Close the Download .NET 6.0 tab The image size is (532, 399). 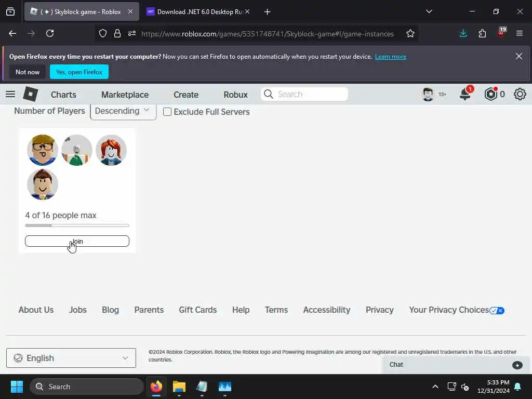(x=247, y=11)
